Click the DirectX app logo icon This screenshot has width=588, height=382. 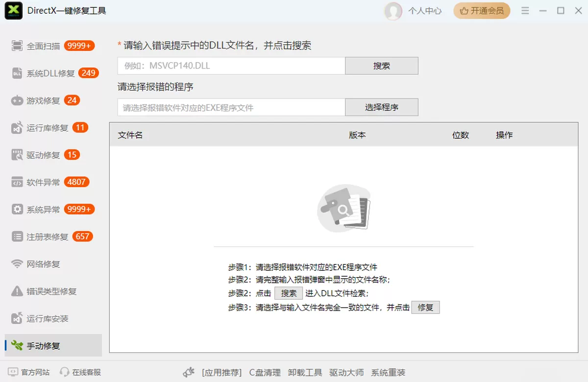click(x=13, y=11)
